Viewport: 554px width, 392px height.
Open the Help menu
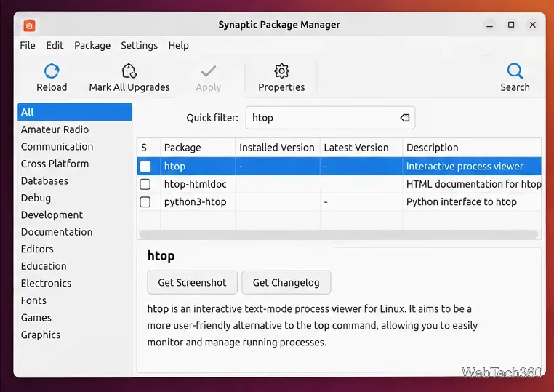click(178, 46)
